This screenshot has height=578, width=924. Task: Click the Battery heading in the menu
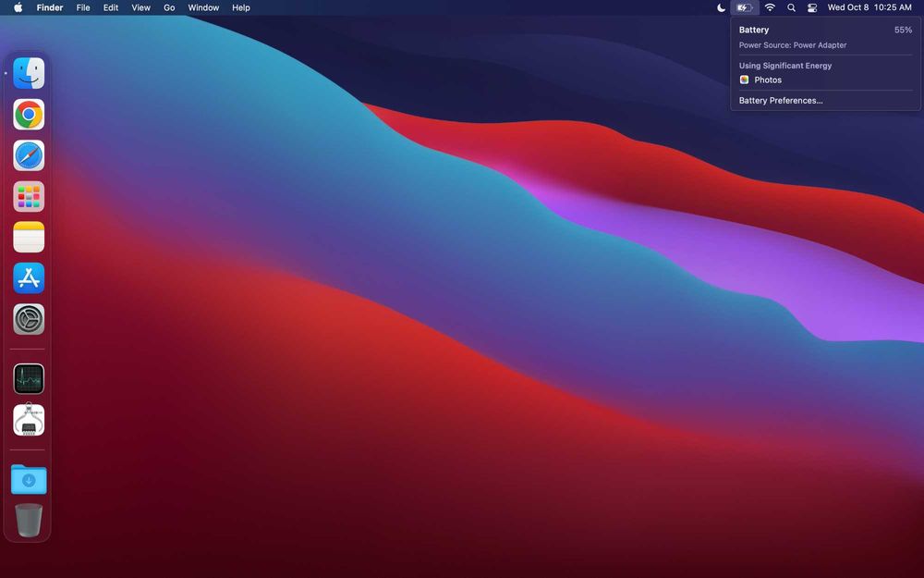(754, 31)
